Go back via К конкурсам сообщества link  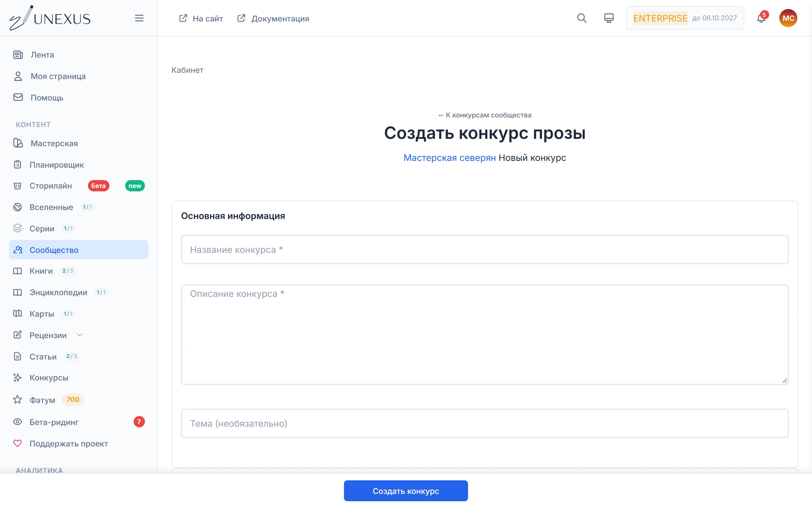click(485, 115)
